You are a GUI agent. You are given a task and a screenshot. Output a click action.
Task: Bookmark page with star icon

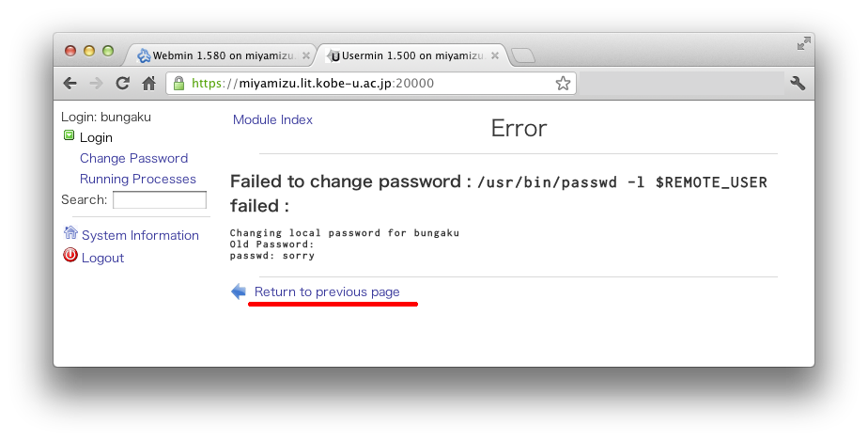point(563,83)
